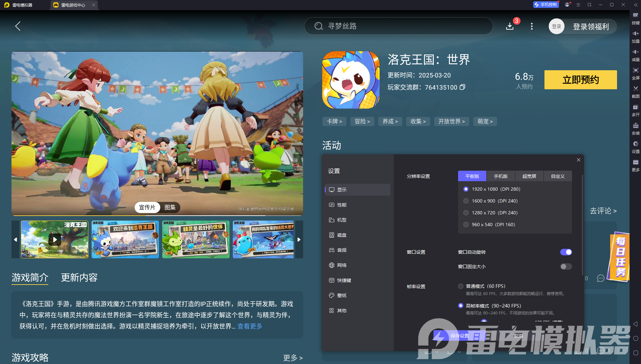Copy the group number with copy icon
Screen dimensions: 641x364
point(463,87)
